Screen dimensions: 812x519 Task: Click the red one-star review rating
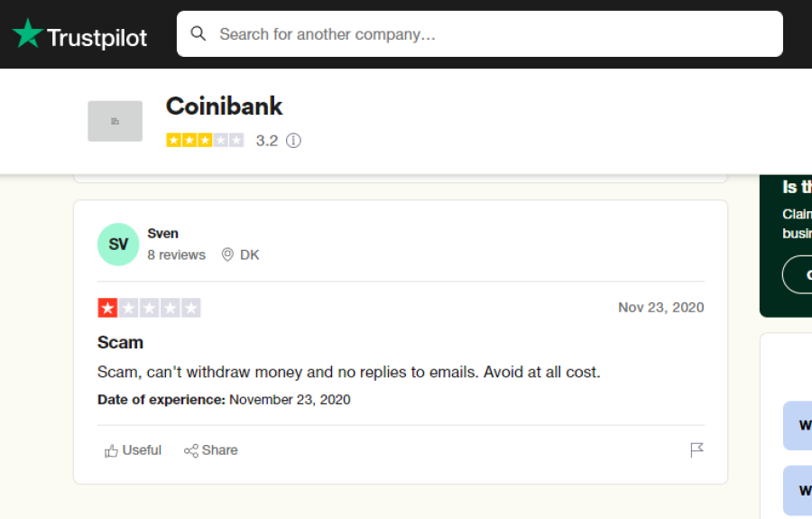[149, 308]
